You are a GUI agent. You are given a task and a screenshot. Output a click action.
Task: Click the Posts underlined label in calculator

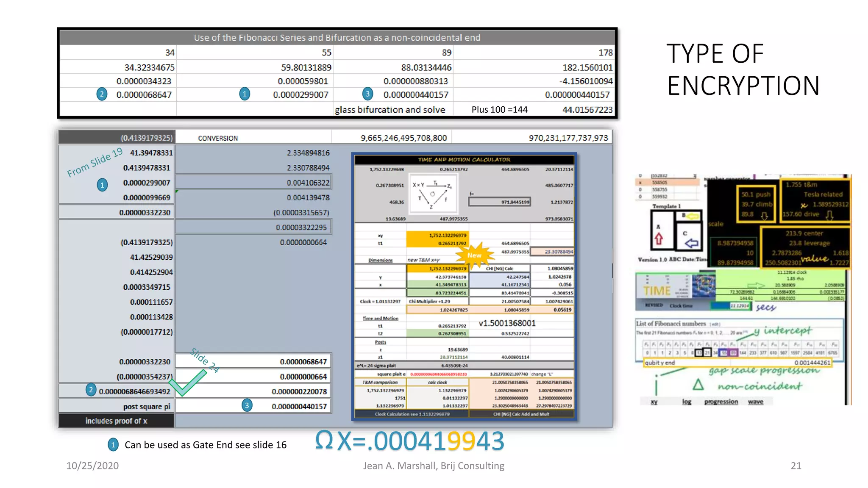coord(380,342)
